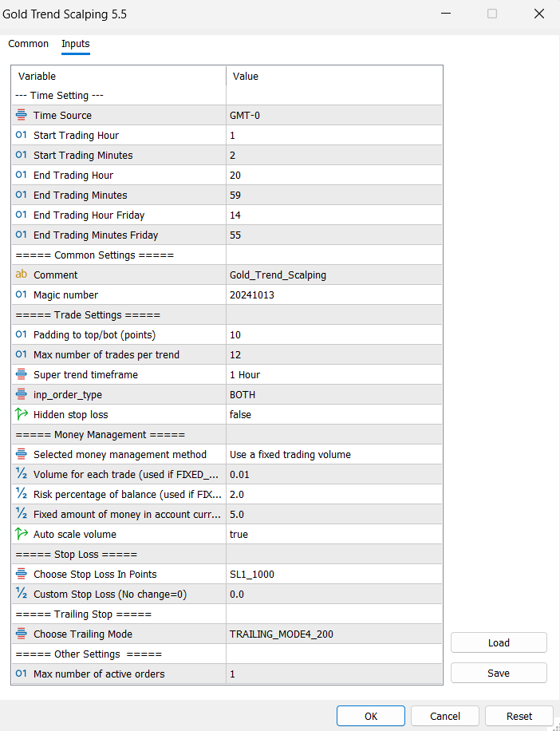Toggle the Hidden stop loss false value
This screenshot has width=560, height=731.
pyautogui.click(x=333, y=414)
